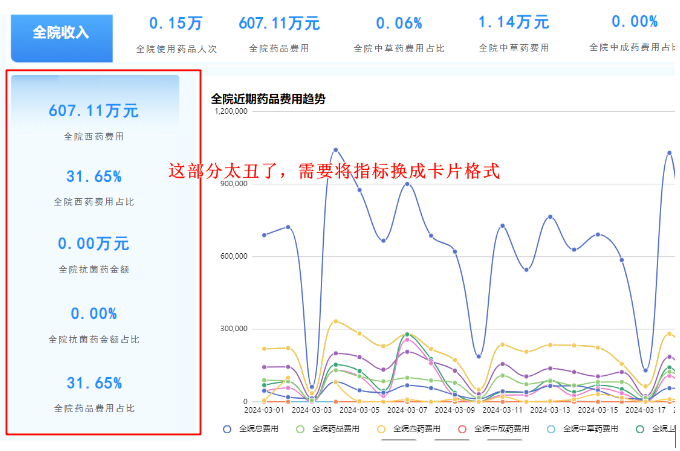Click the blue total-cost data point at 2024-03-01
Screen dimensions: 680x451
coord(264,235)
